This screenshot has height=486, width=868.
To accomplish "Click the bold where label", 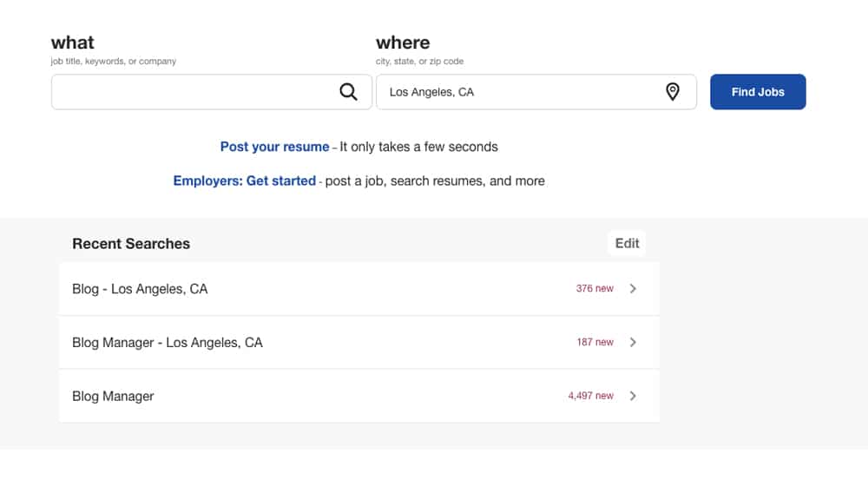I will point(403,43).
